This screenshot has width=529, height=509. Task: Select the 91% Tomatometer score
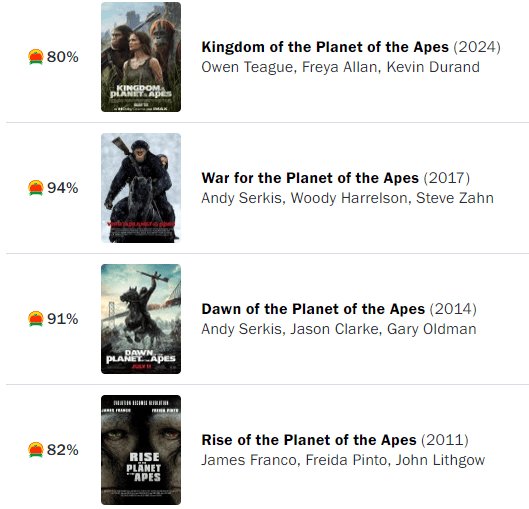[x=63, y=319]
